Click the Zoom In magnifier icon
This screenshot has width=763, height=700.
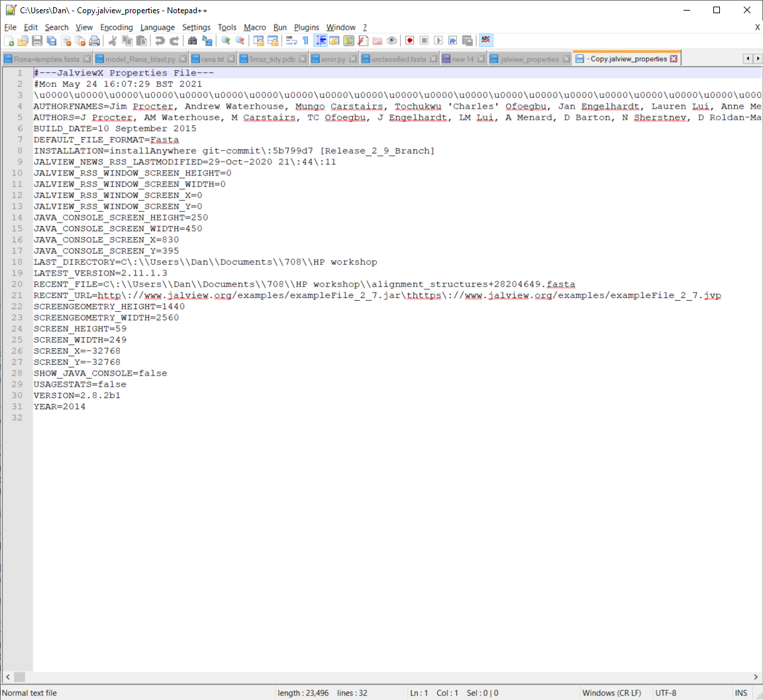225,41
